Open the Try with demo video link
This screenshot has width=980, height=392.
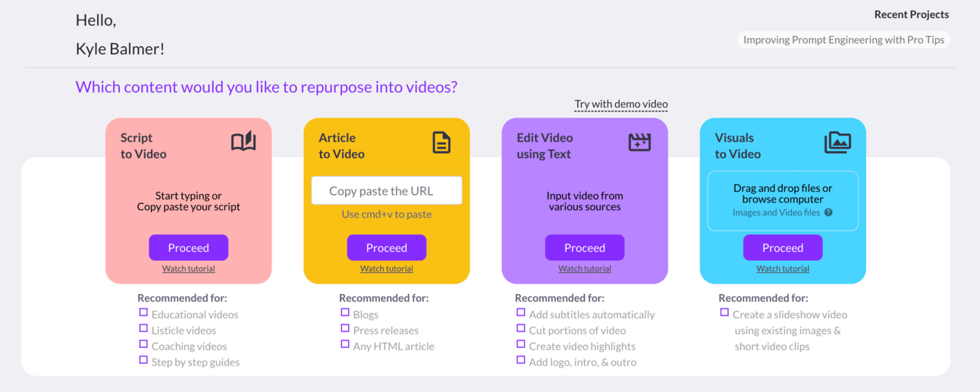tap(620, 104)
